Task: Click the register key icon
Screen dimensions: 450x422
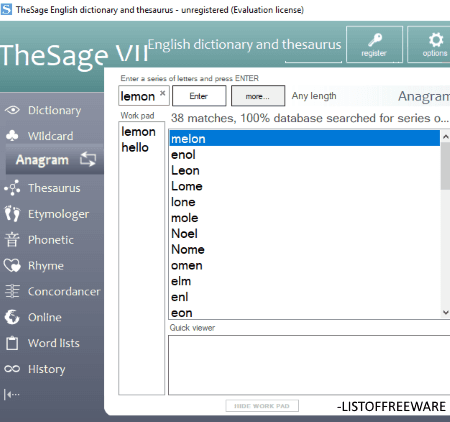Action: 374,41
